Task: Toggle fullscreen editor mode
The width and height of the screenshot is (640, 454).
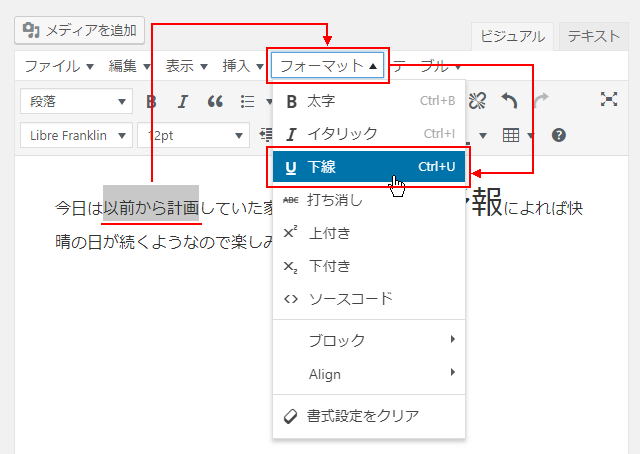Action: [609, 99]
